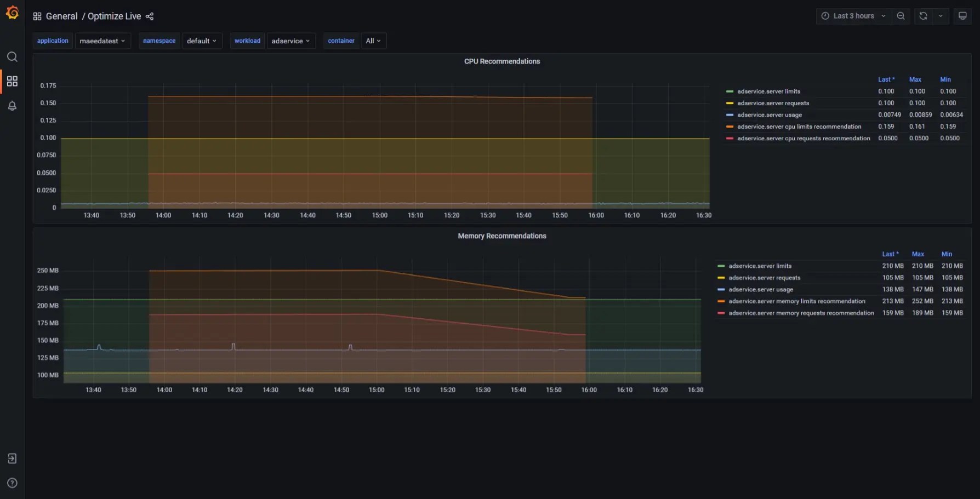The height and width of the screenshot is (499, 980).
Task: Sort CPU legend by Last column
Action: click(886, 79)
